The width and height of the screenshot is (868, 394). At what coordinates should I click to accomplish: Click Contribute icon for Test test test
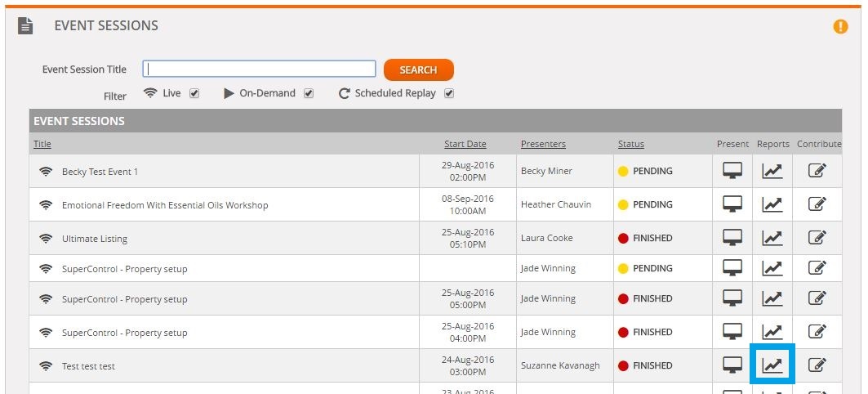click(817, 365)
